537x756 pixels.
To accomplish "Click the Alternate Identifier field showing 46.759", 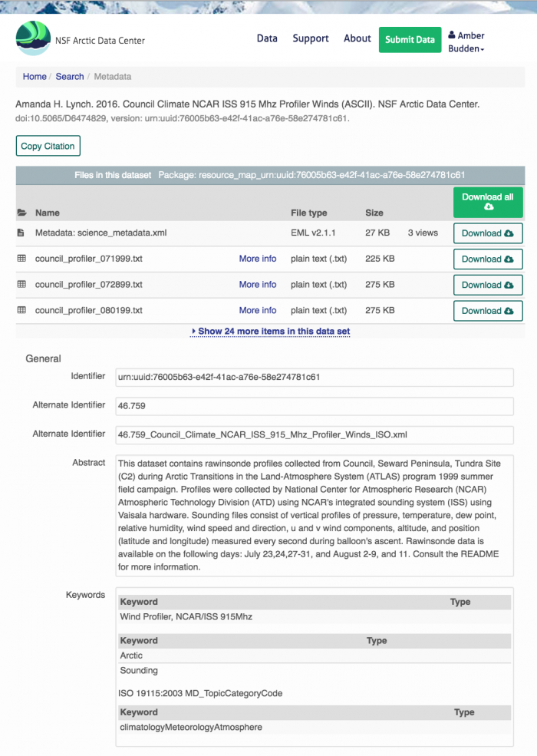I will [x=314, y=406].
